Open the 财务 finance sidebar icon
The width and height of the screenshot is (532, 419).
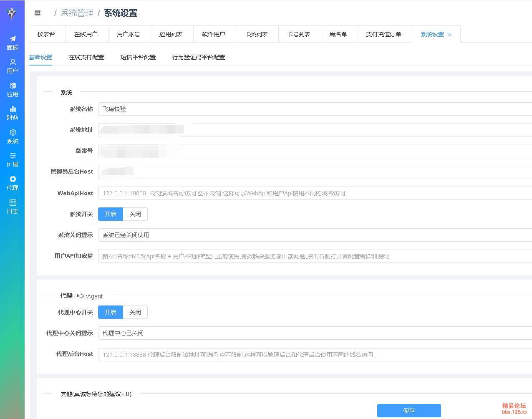click(13, 113)
